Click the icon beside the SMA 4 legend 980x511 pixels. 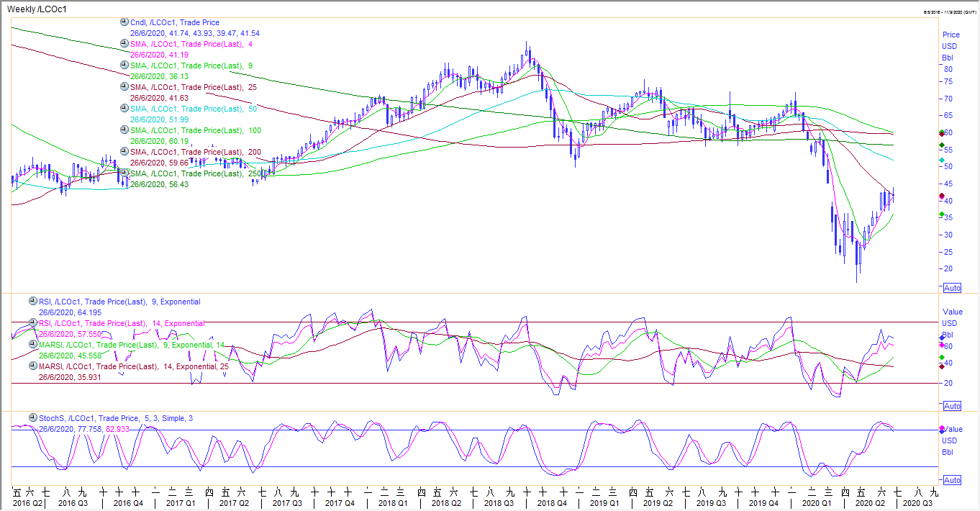tap(124, 44)
